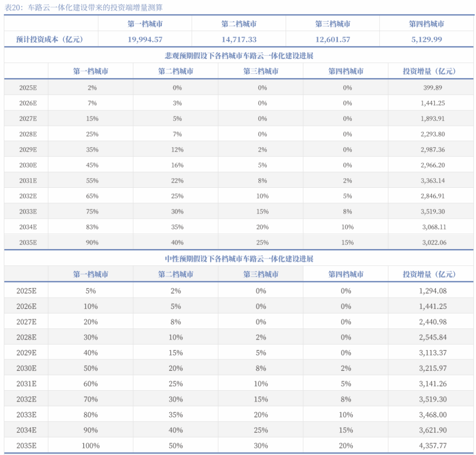Select the value 3,068.11
Screen dimensions: 476x455
coord(434,227)
